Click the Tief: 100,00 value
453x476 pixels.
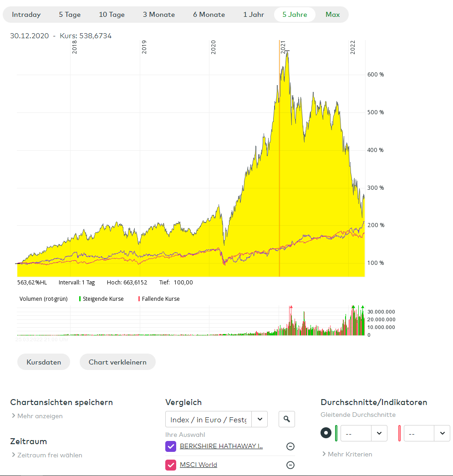click(176, 282)
